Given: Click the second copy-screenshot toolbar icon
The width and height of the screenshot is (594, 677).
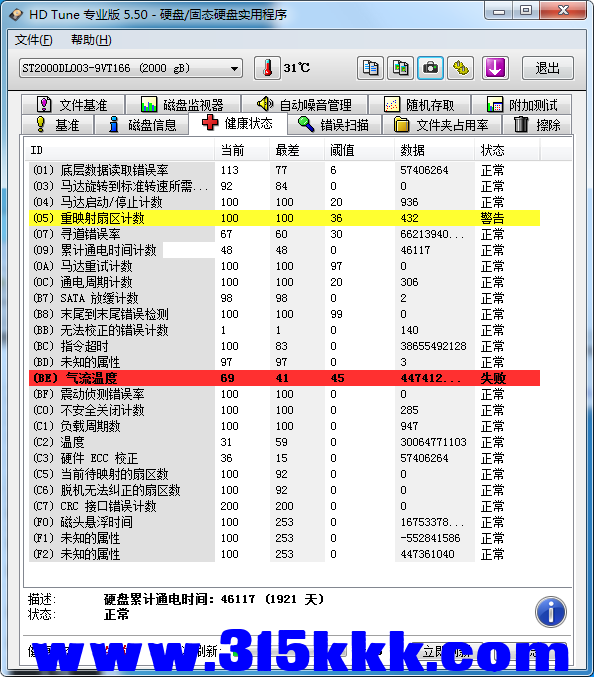Looking at the screenshot, I should point(401,68).
